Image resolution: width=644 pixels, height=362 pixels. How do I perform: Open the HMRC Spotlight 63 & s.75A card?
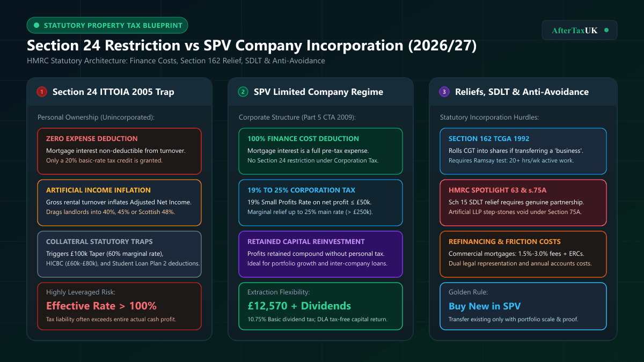click(523, 203)
